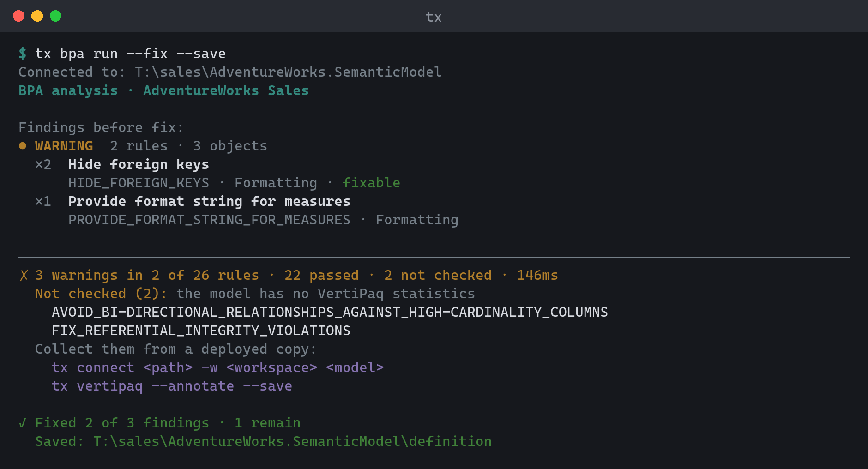This screenshot has width=868, height=469.
Task: Click "Formatting" category beside HIDE_FOREIGN_KEYS
Action: click(x=276, y=183)
